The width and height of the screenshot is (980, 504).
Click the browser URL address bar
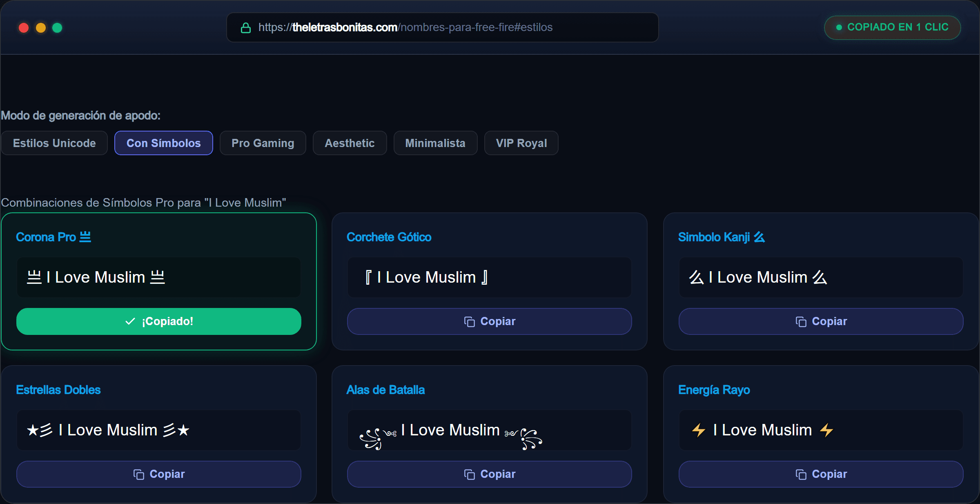(x=443, y=27)
